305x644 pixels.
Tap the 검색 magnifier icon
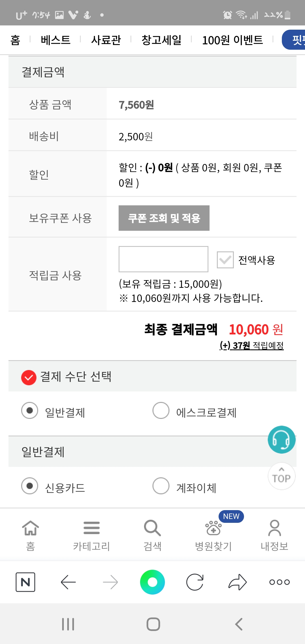point(152,528)
